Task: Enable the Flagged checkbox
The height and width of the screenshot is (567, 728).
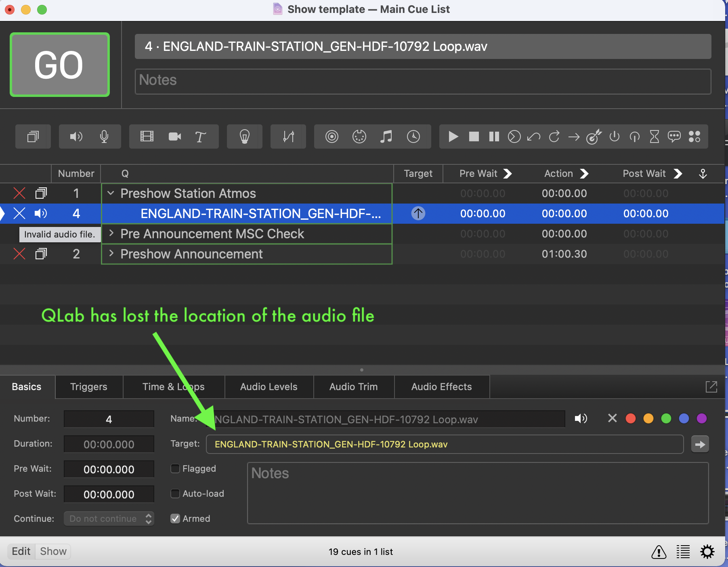Action: pos(175,468)
